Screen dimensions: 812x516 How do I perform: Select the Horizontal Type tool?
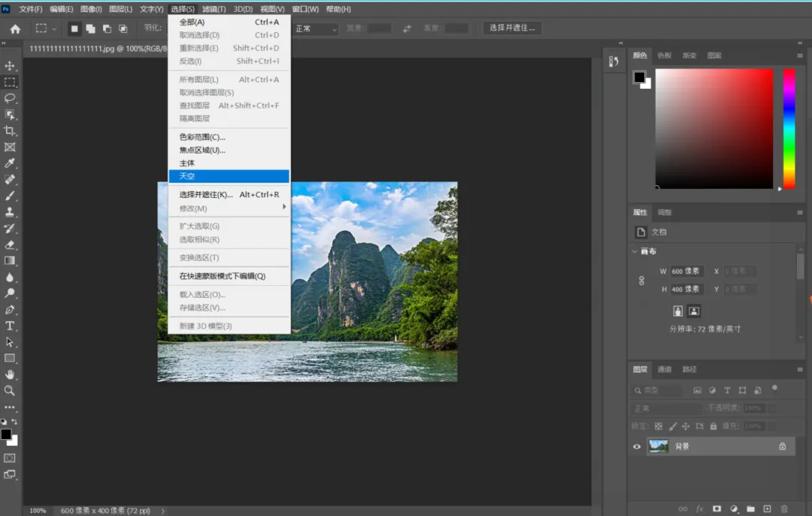[10, 326]
